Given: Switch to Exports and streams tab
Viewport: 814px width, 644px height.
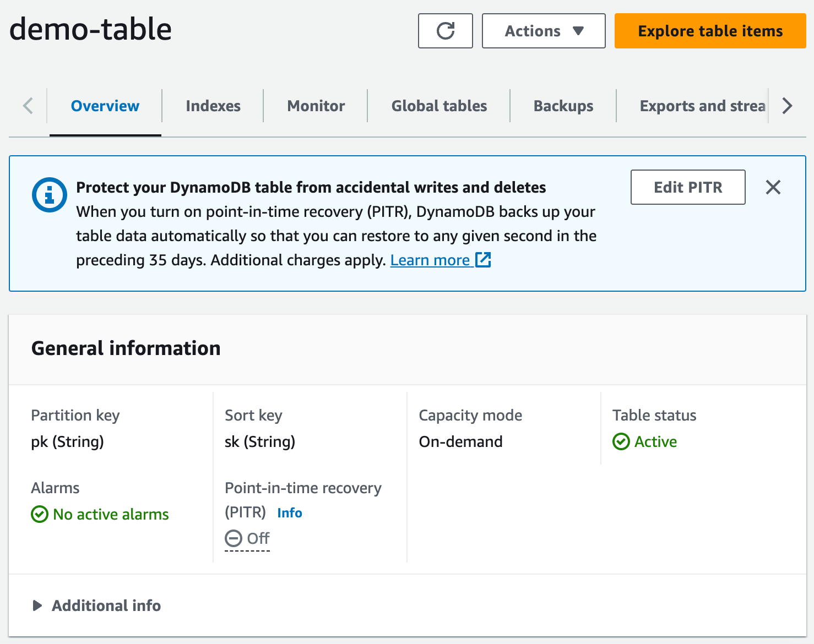Looking at the screenshot, I should pyautogui.click(x=702, y=106).
